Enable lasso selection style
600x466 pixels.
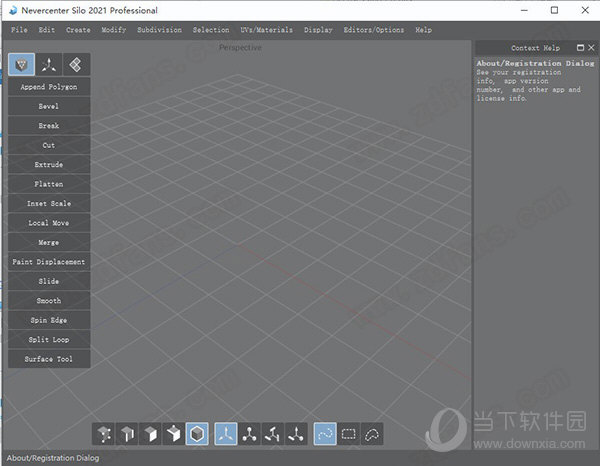[372, 434]
